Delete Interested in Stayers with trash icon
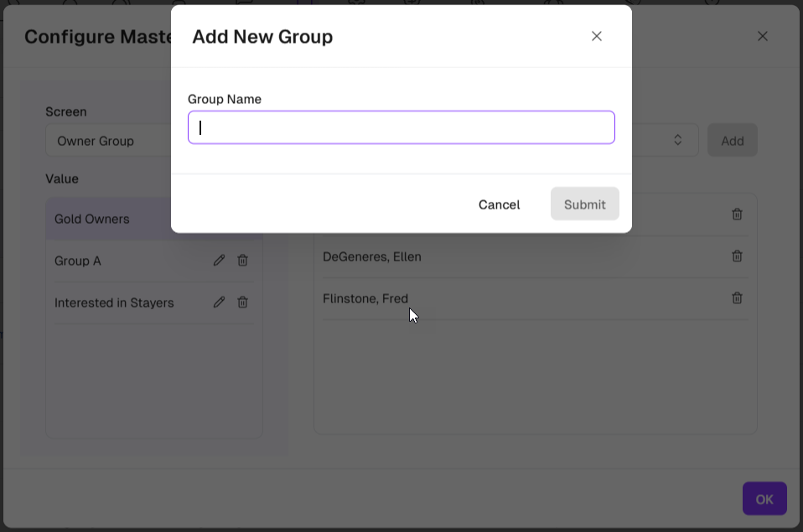This screenshot has height=532, width=803. click(242, 302)
